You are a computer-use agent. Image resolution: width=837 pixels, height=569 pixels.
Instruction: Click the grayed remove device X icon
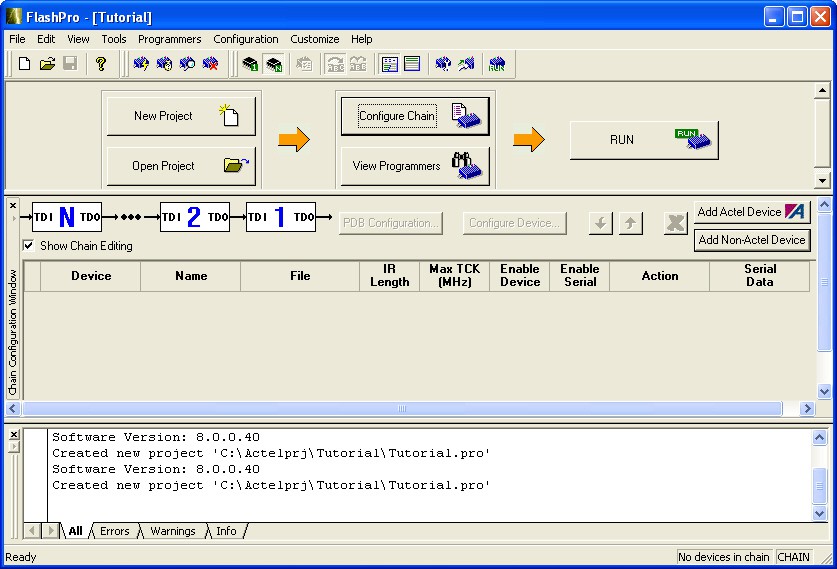point(675,223)
